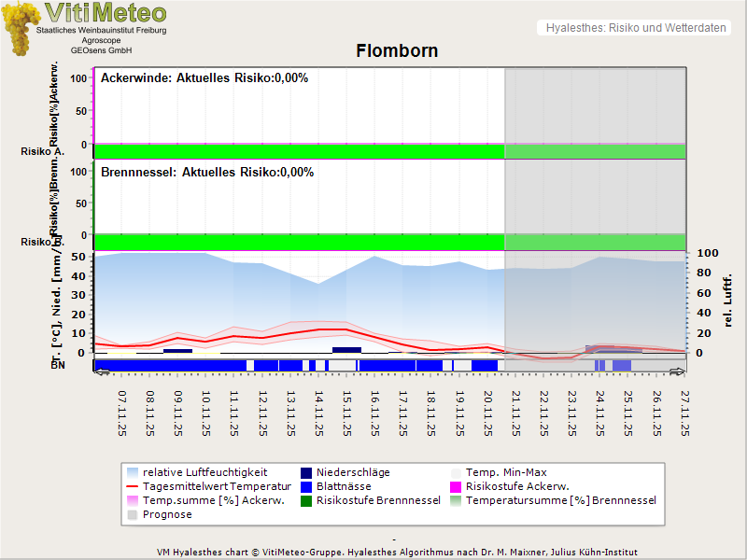Open Hyalesthes: Risiko und Wetterdaten tab
The image size is (747, 560).
pos(635,28)
